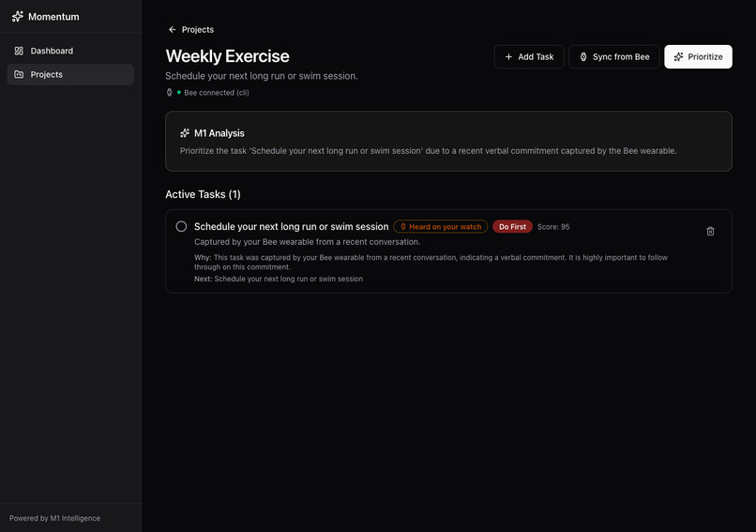Click the Powered by M1 Intelligence footer
The image size is (756, 532).
[55, 518]
